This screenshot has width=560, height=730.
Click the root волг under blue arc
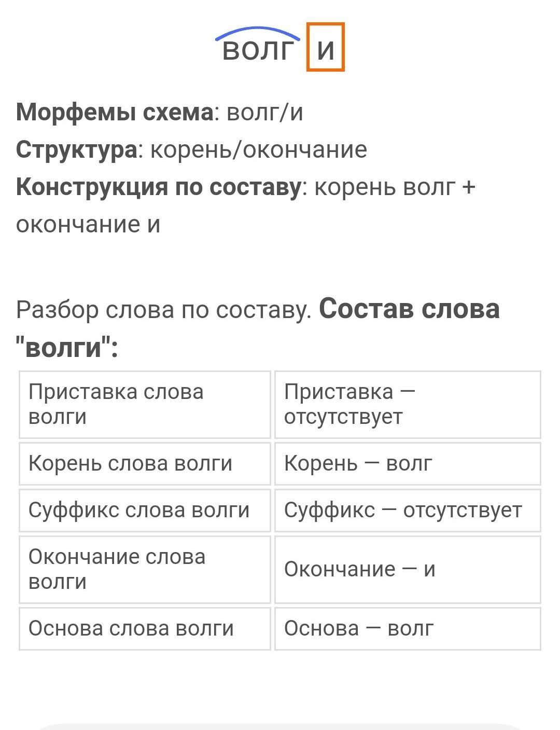coord(258,50)
